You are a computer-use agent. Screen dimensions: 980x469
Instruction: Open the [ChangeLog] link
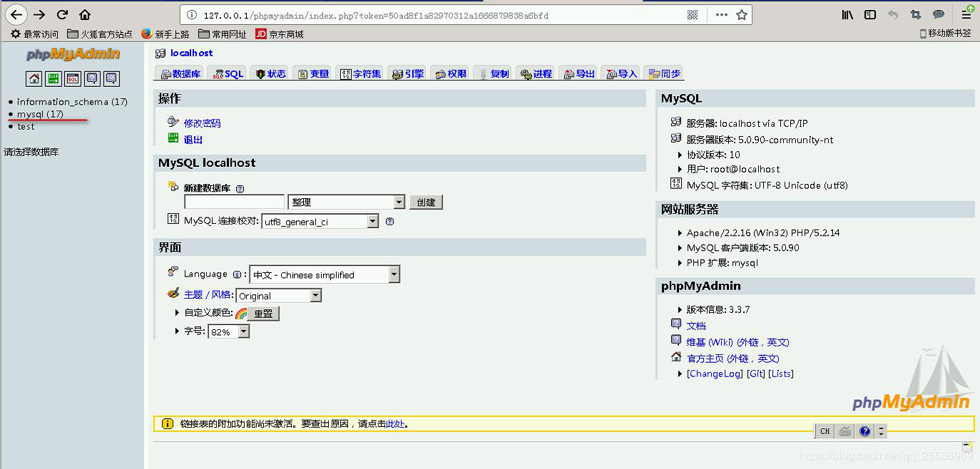[x=715, y=373]
